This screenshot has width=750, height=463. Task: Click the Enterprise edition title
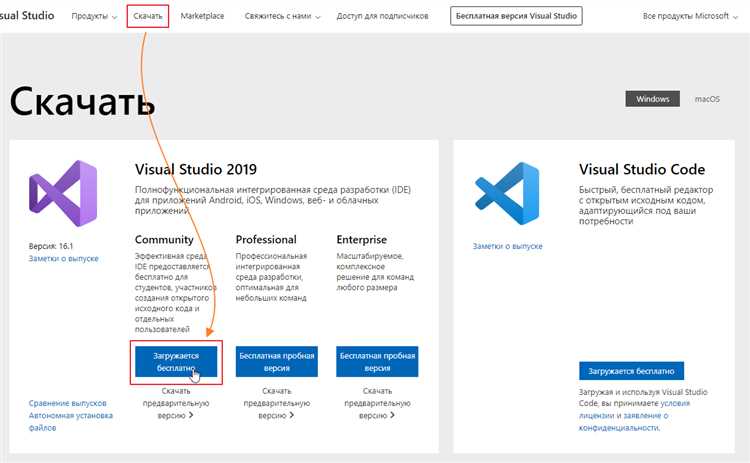point(362,239)
